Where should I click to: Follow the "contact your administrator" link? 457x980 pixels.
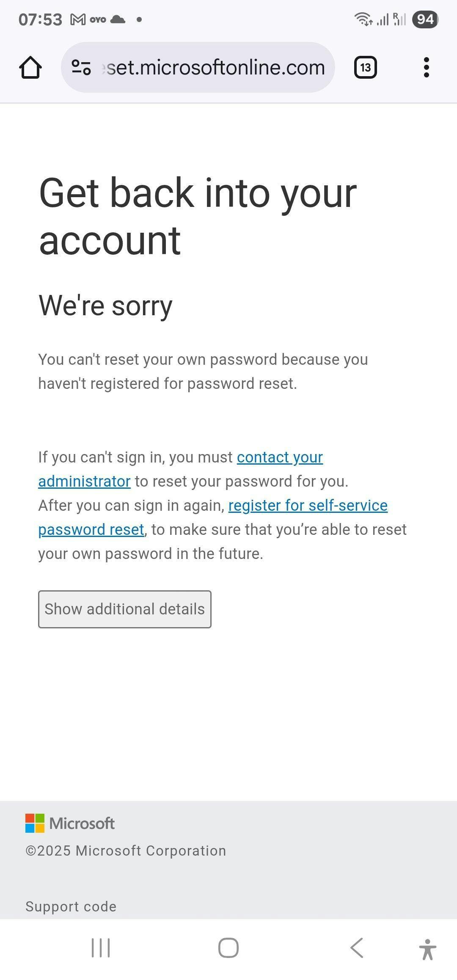280,457
